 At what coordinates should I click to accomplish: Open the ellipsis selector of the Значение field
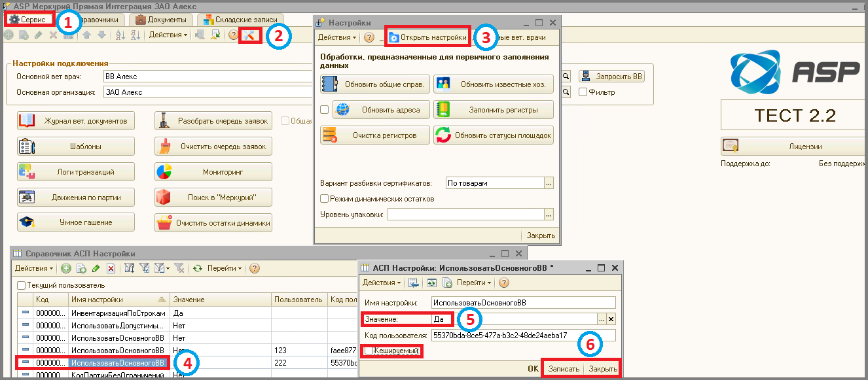coord(602,319)
